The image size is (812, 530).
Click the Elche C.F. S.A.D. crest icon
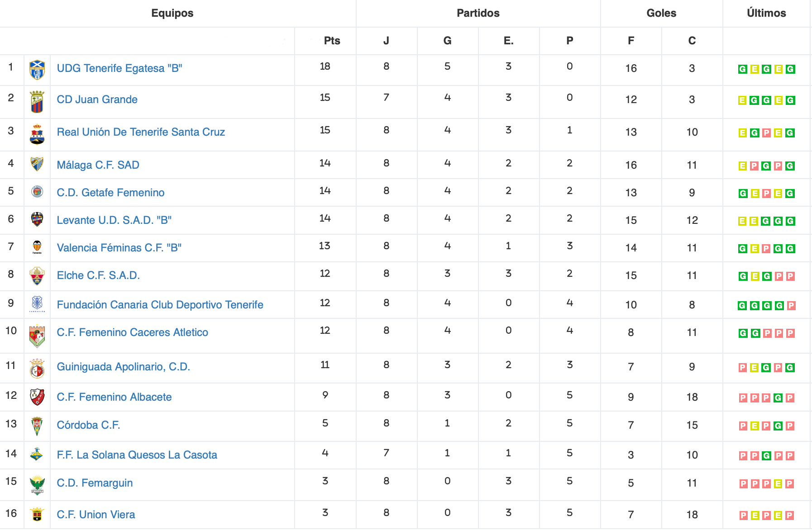pyautogui.click(x=37, y=276)
